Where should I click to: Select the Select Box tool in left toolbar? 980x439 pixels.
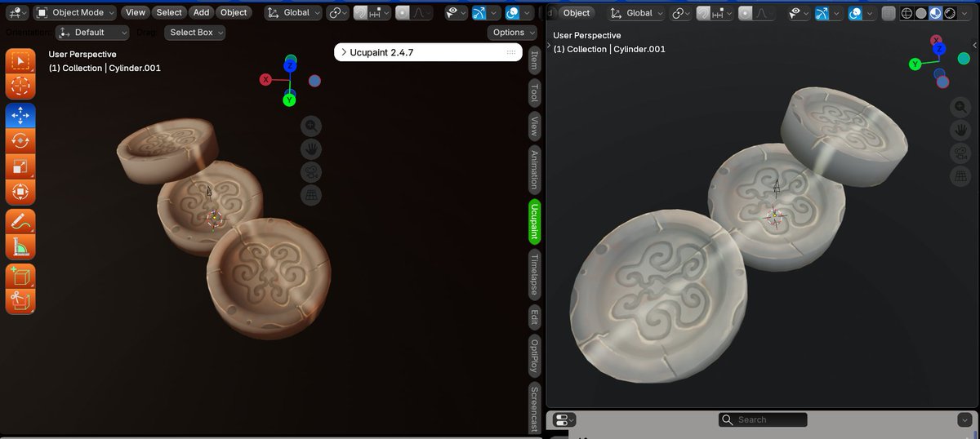tap(20, 61)
